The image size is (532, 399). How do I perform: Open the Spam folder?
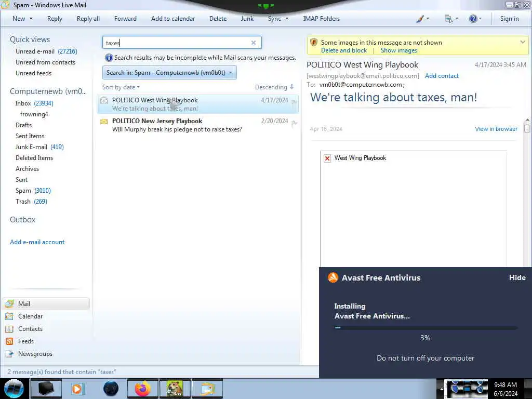(x=33, y=190)
